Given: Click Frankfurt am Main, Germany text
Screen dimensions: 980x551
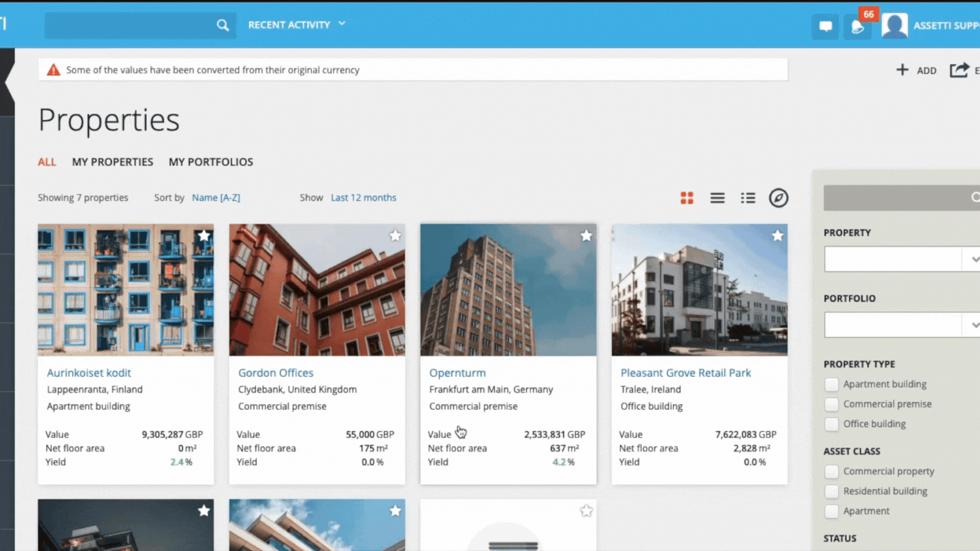Looking at the screenshot, I should [491, 390].
